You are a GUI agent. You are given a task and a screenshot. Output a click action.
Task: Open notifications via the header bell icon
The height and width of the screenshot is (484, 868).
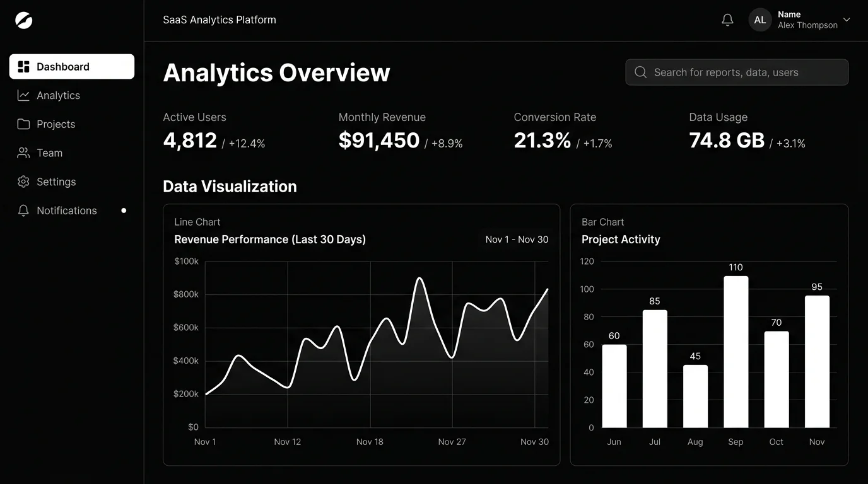pyautogui.click(x=727, y=20)
